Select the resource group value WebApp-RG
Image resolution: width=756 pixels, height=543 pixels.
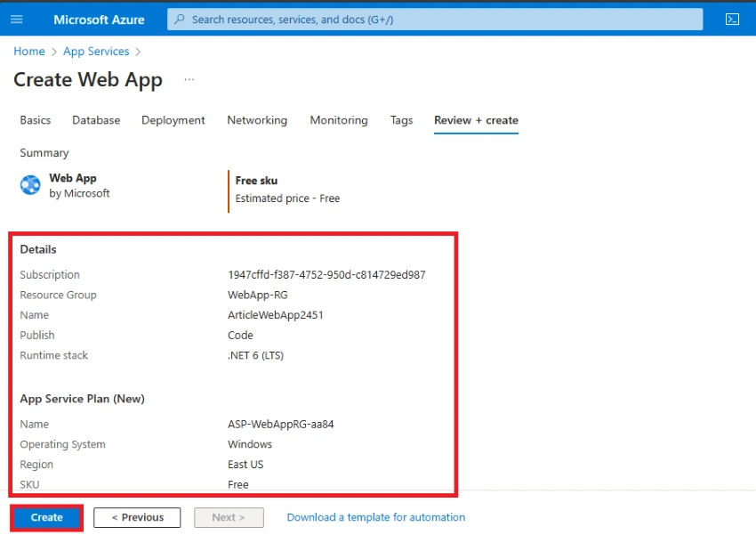coord(257,295)
